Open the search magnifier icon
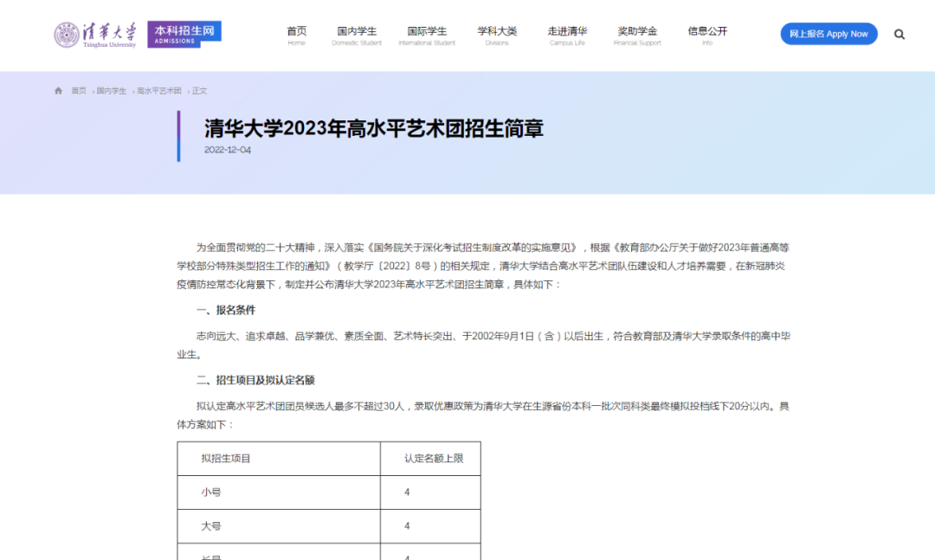This screenshot has width=935, height=560. [x=899, y=35]
